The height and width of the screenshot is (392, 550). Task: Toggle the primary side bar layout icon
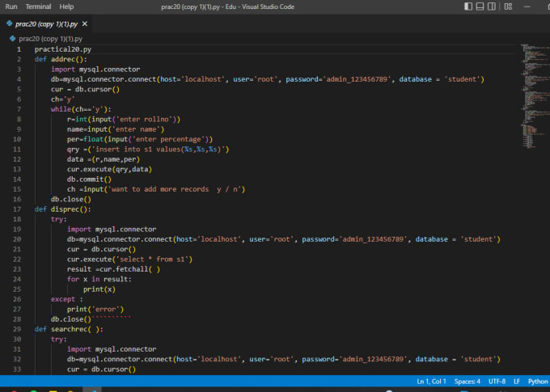(468, 6)
